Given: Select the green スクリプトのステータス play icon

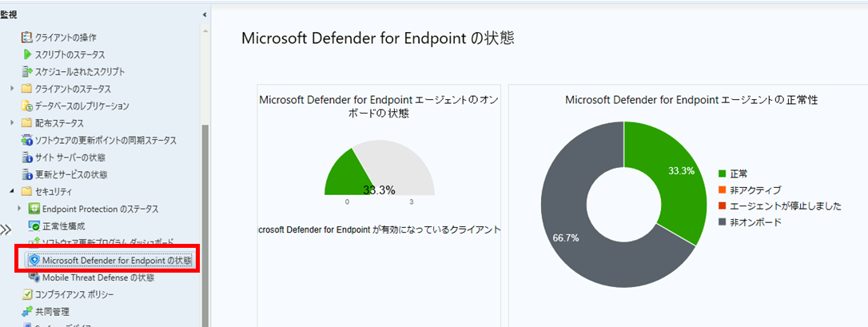Looking at the screenshot, I should [27, 55].
